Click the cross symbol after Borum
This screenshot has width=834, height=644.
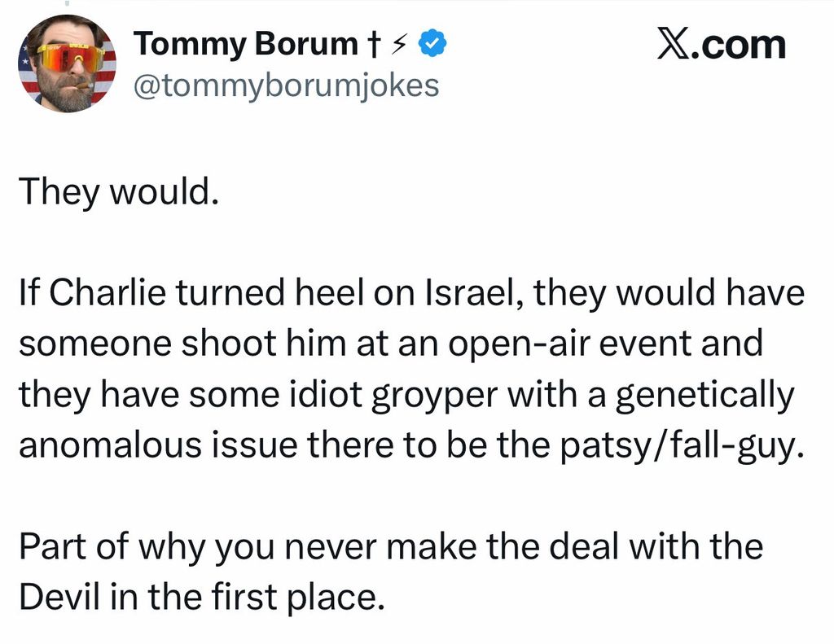[373, 45]
